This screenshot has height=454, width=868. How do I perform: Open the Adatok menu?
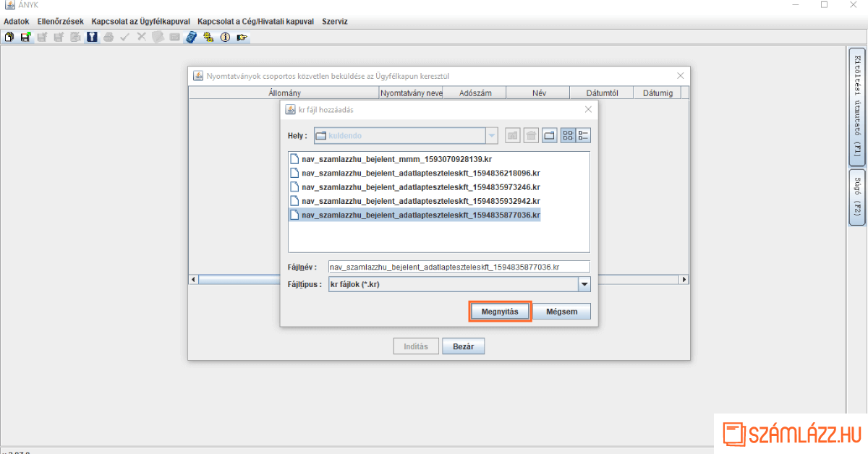(x=17, y=22)
